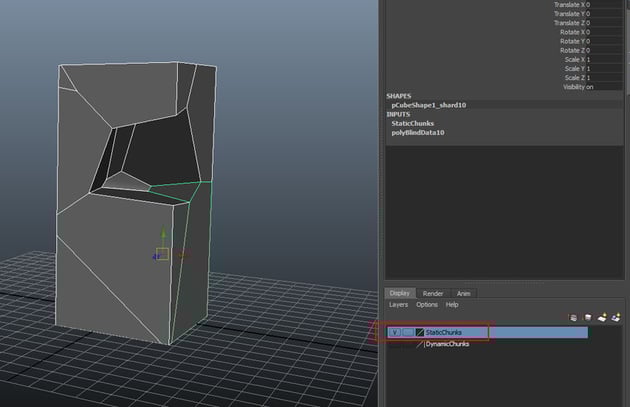Click the green Y axis manipulator arrow
630x407 pixels.
click(163, 232)
